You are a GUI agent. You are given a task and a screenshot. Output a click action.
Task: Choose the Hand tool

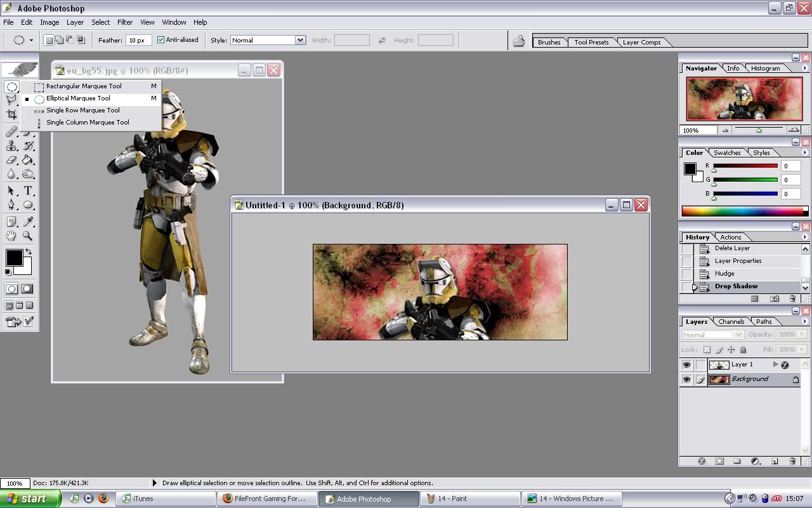click(x=11, y=236)
